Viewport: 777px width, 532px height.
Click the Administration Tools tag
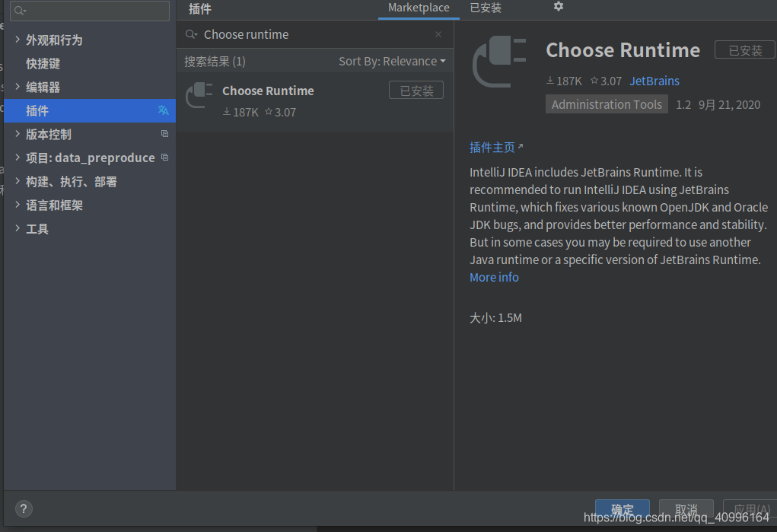(607, 104)
